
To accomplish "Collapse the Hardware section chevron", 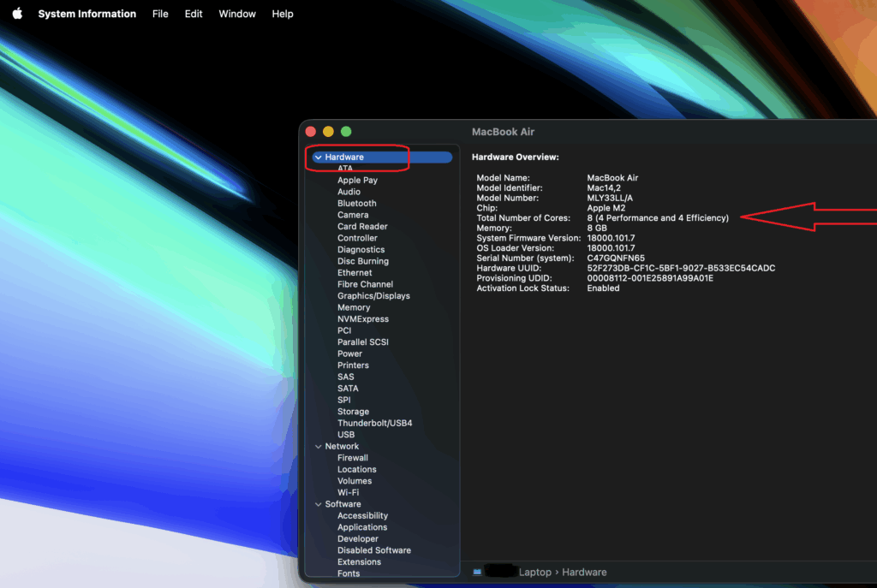I will [x=318, y=157].
